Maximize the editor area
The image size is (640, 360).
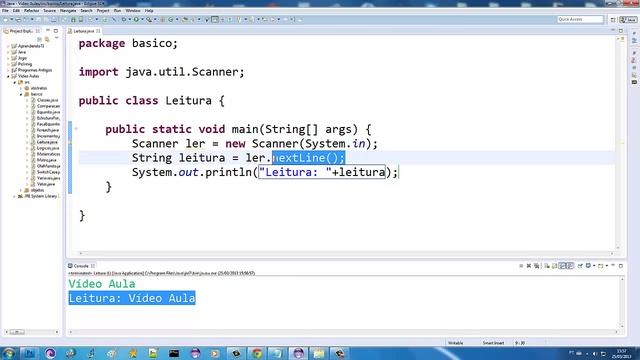pos(621,31)
